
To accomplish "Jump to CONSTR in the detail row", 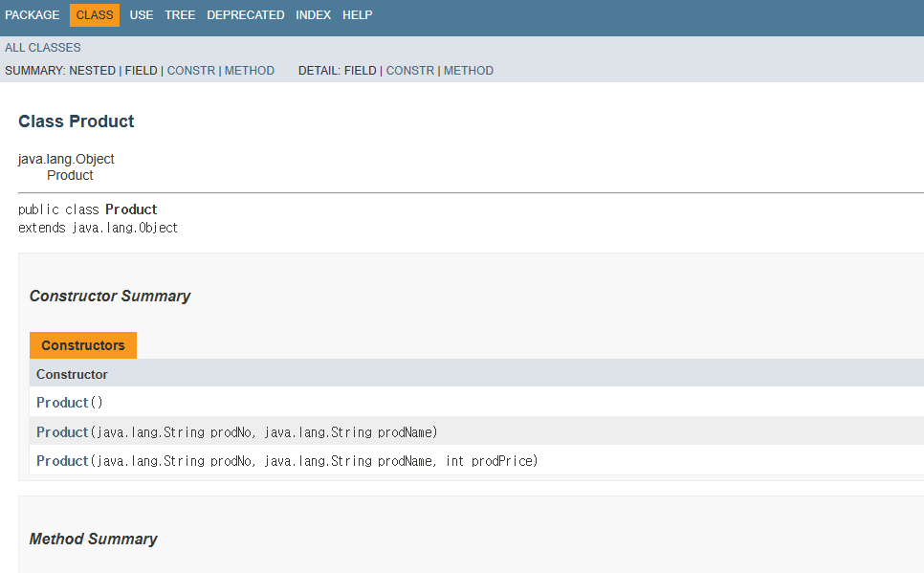I will tap(410, 71).
